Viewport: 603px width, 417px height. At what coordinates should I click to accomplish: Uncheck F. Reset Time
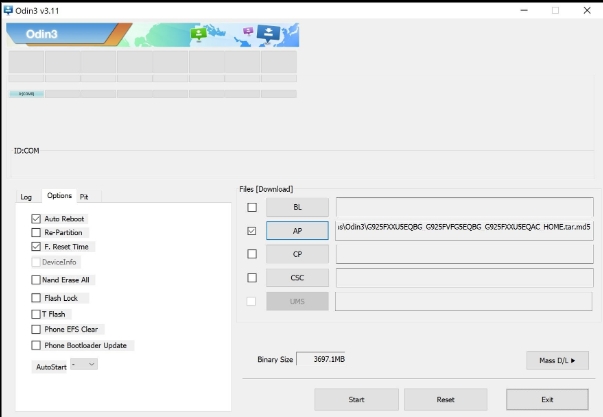pyautogui.click(x=36, y=247)
